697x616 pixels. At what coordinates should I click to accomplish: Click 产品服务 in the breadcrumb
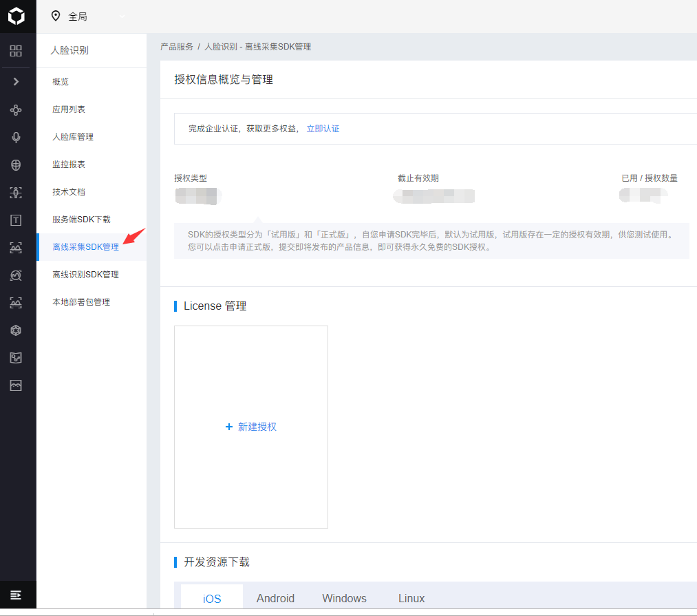[x=176, y=47]
